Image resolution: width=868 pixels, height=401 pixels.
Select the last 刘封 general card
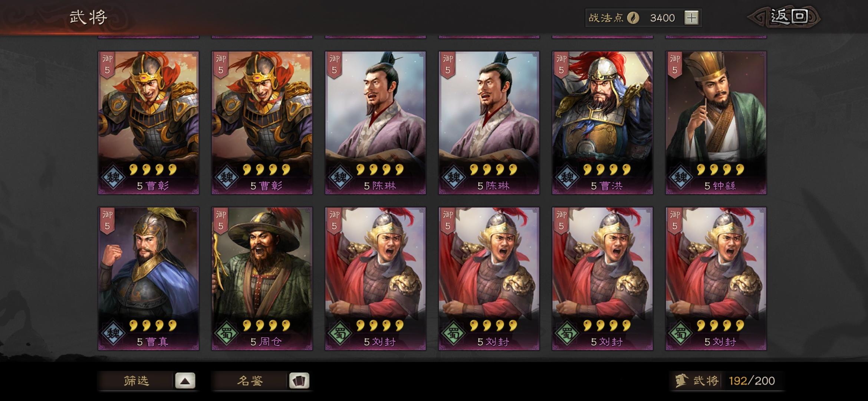[x=716, y=279]
